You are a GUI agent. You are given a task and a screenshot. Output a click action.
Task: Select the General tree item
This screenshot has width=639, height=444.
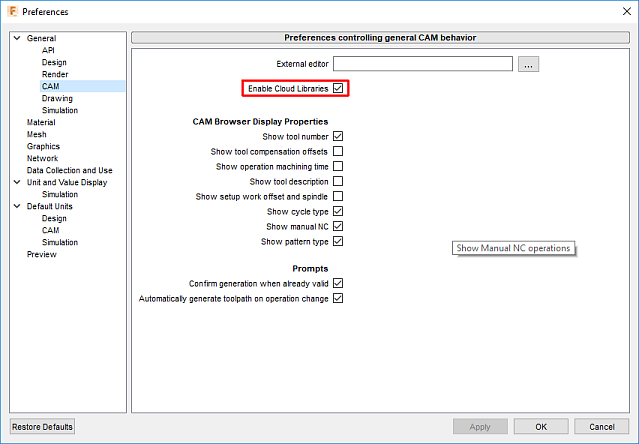click(41, 38)
